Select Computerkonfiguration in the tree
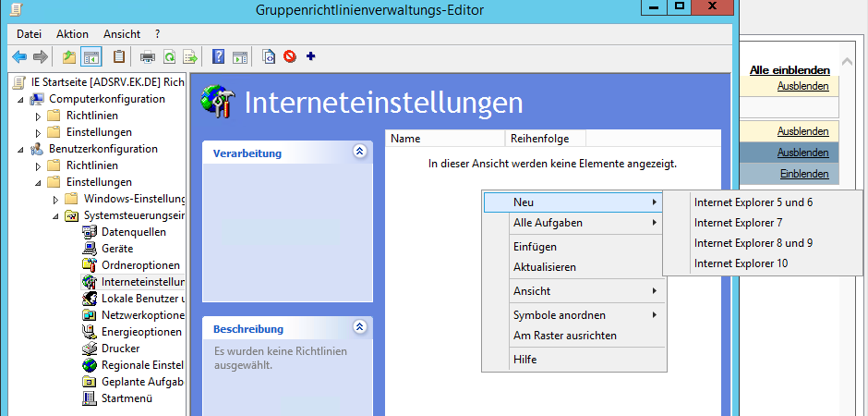The width and height of the screenshot is (868, 416). 107,99
